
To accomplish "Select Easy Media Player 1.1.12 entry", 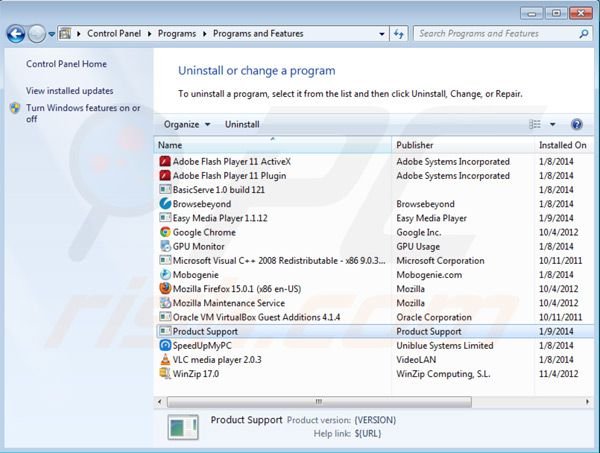I will pos(220,218).
